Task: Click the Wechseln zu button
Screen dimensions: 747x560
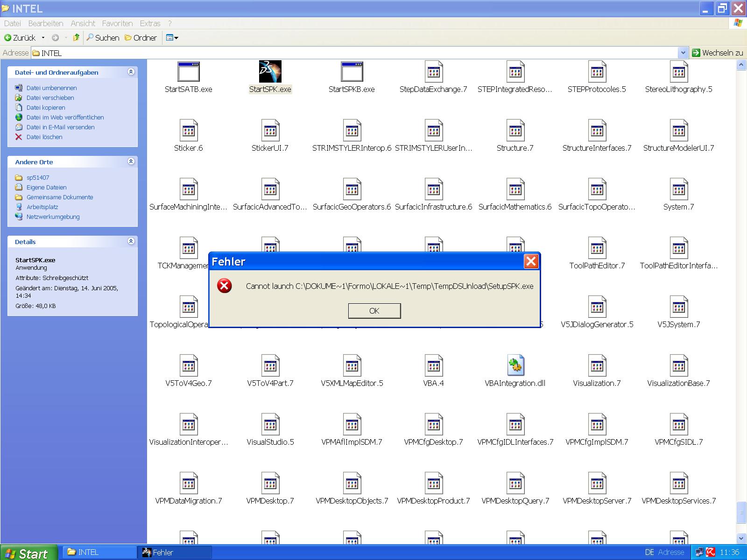Action: click(718, 53)
